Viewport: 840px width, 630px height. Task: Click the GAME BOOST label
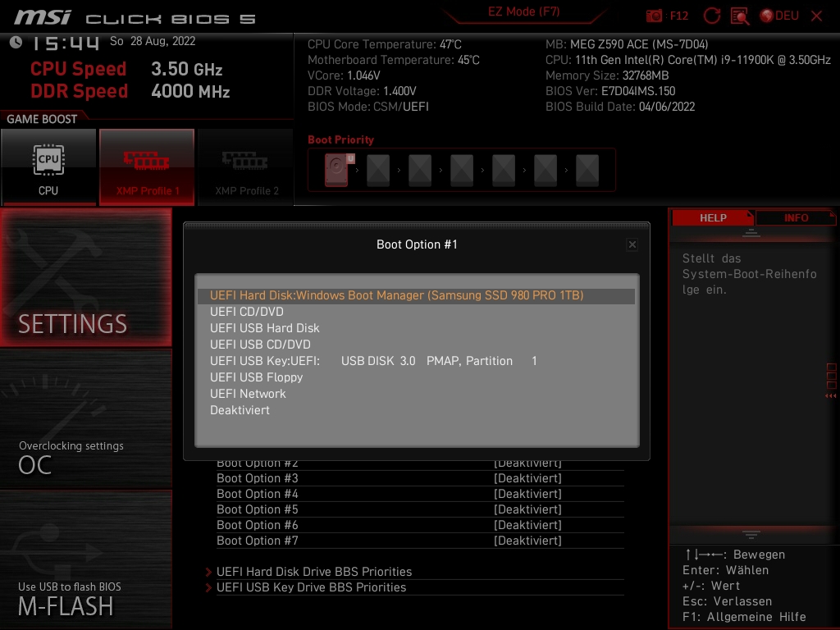click(x=42, y=119)
